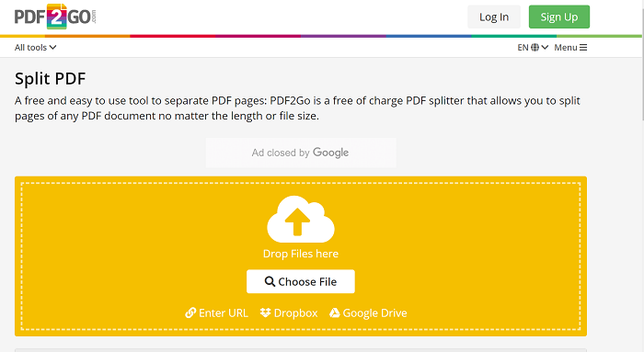Click the magnifier icon in Choose File
The image size is (644, 352).
pos(270,281)
